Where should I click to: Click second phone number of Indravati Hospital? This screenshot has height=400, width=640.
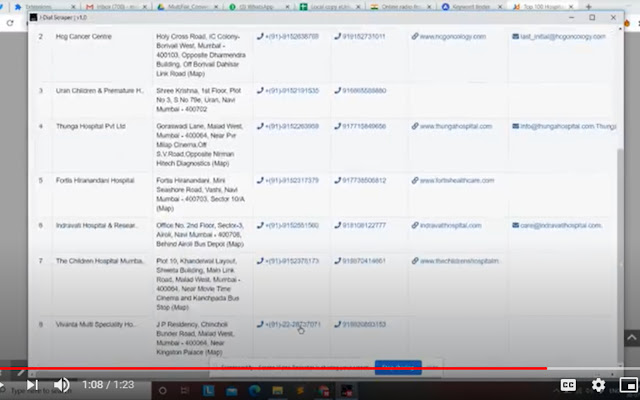coord(360,225)
